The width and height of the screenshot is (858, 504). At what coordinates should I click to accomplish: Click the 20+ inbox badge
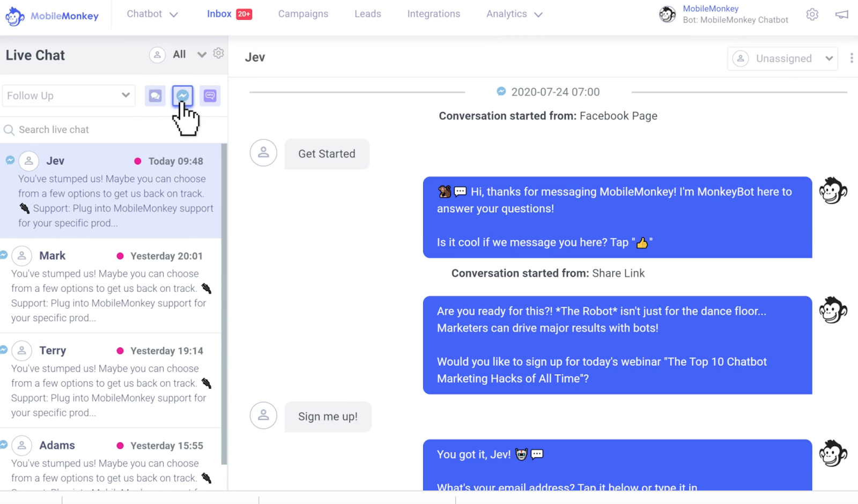pos(244,14)
